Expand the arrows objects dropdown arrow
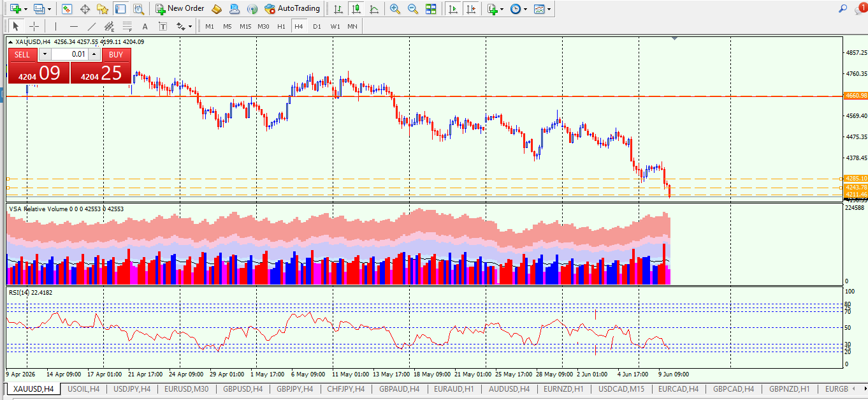This screenshot has width=868, height=400. pos(190,26)
